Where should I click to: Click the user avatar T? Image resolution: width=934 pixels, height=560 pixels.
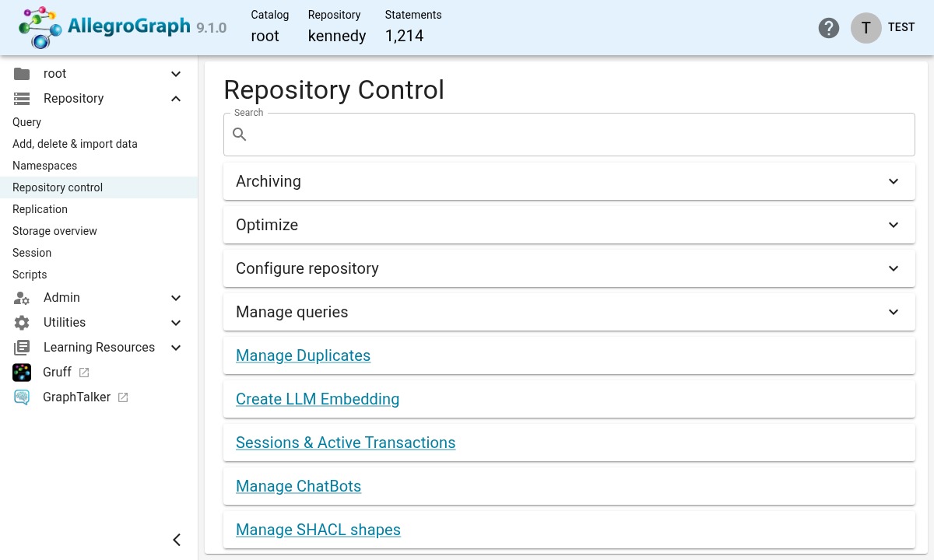pyautogui.click(x=866, y=28)
